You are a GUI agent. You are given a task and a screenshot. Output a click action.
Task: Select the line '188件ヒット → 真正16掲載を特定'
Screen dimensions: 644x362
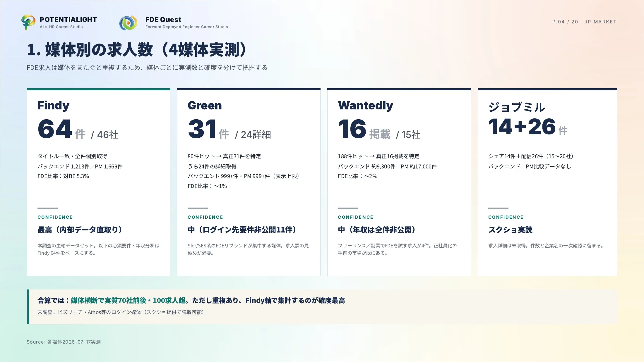pyautogui.click(x=378, y=156)
